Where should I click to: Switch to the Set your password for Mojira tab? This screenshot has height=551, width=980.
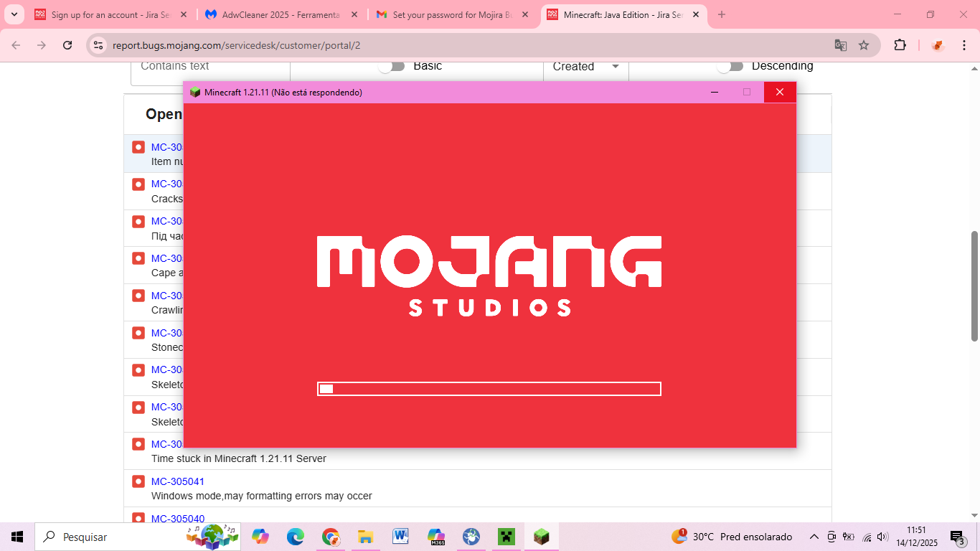[453, 14]
